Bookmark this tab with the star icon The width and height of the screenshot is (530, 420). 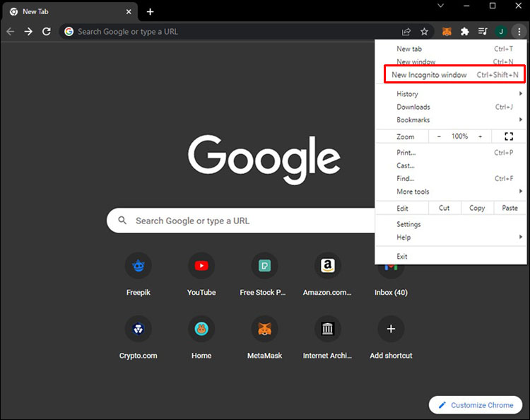[x=424, y=32]
